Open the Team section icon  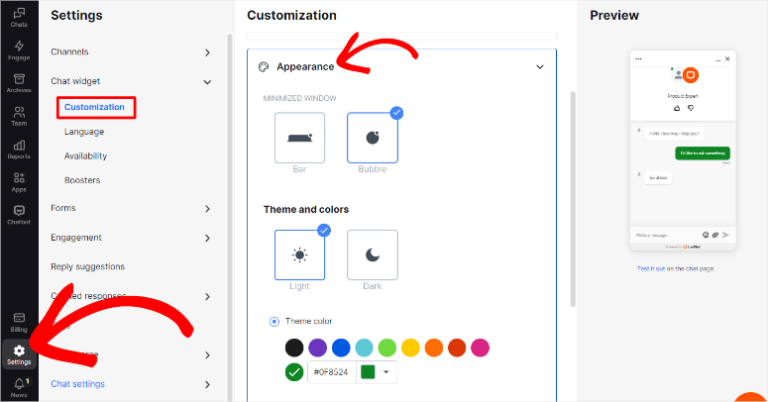click(x=18, y=115)
